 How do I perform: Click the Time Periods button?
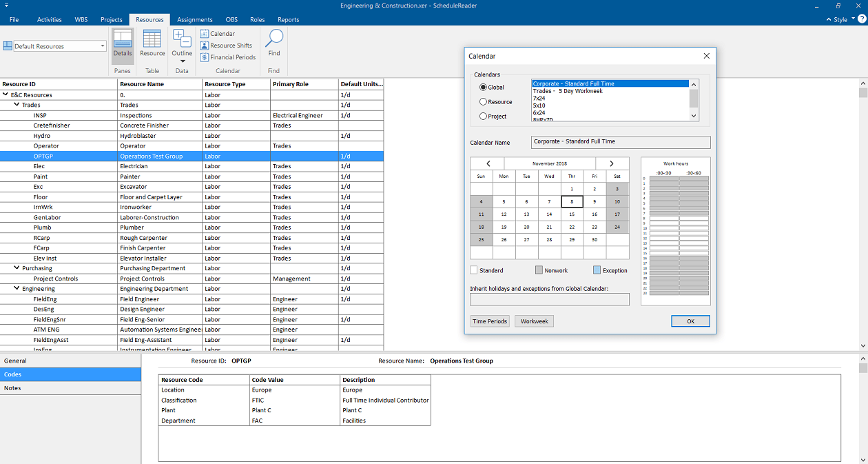point(490,321)
